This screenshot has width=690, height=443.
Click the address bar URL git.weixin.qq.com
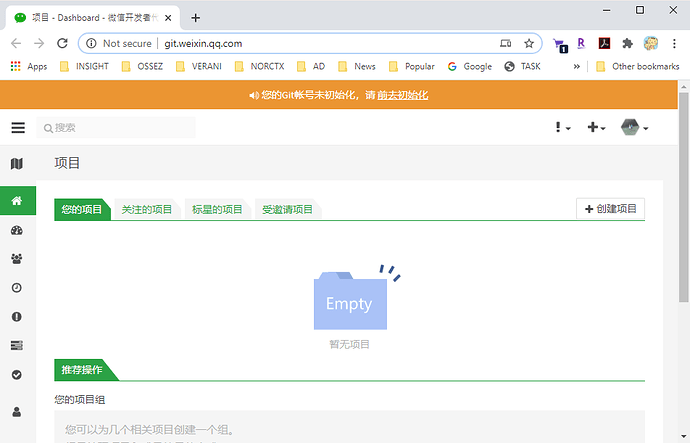[x=203, y=43]
